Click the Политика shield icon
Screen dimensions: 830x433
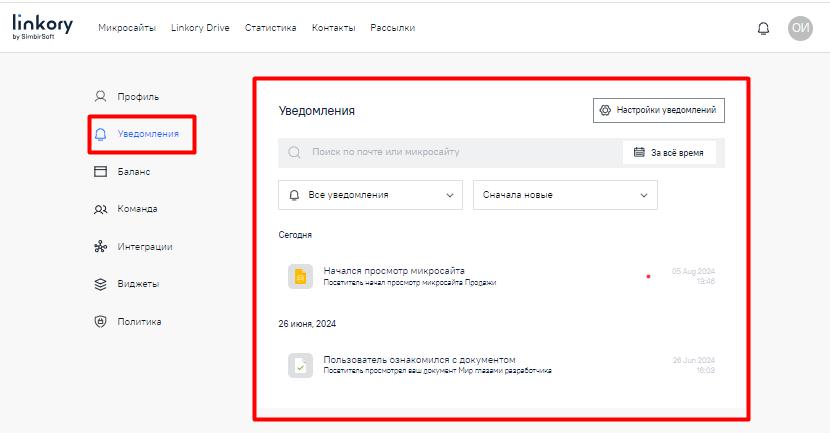point(100,321)
